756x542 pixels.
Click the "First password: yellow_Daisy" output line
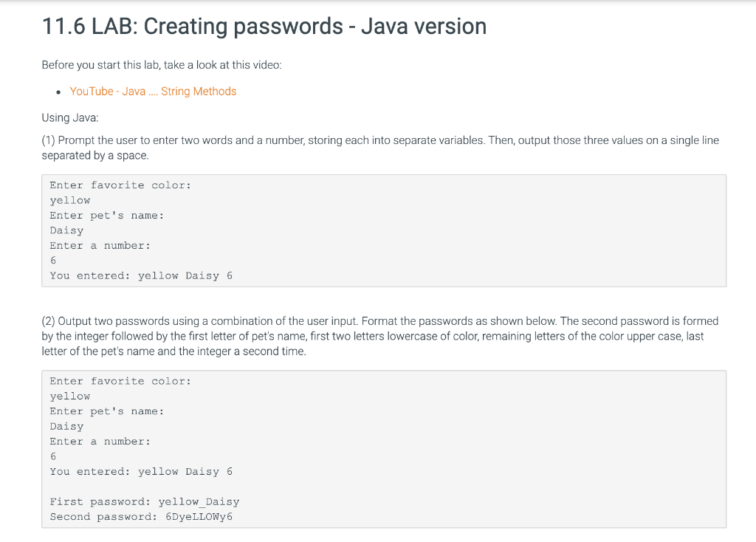145,501
